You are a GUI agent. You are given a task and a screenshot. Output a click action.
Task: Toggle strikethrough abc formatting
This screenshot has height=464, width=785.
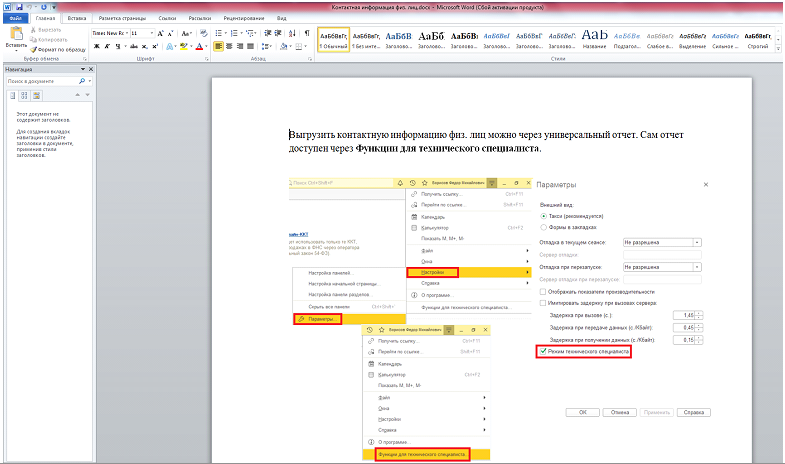[134, 46]
